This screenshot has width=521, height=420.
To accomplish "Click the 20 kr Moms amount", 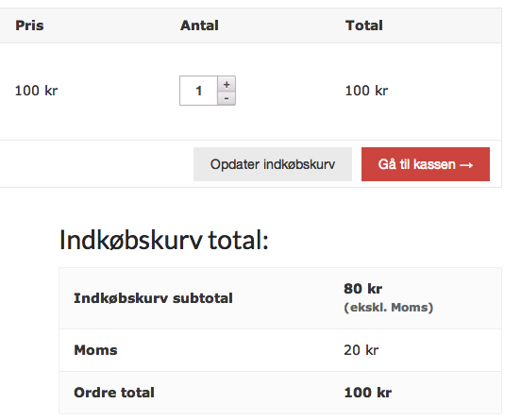I will (361, 350).
